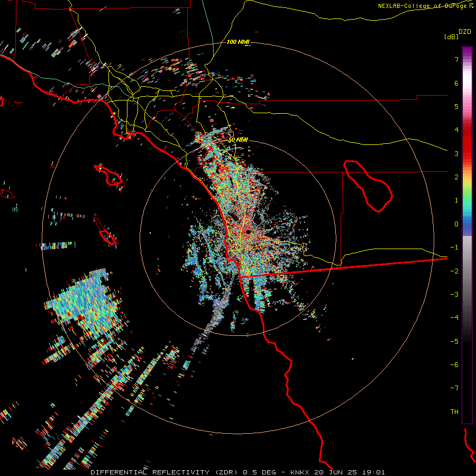This screenshot has width=476, height=476.
Task: Click the KNKX 20 JUN 25 19:01 timestamp
Action: click(x=337, y=472)
